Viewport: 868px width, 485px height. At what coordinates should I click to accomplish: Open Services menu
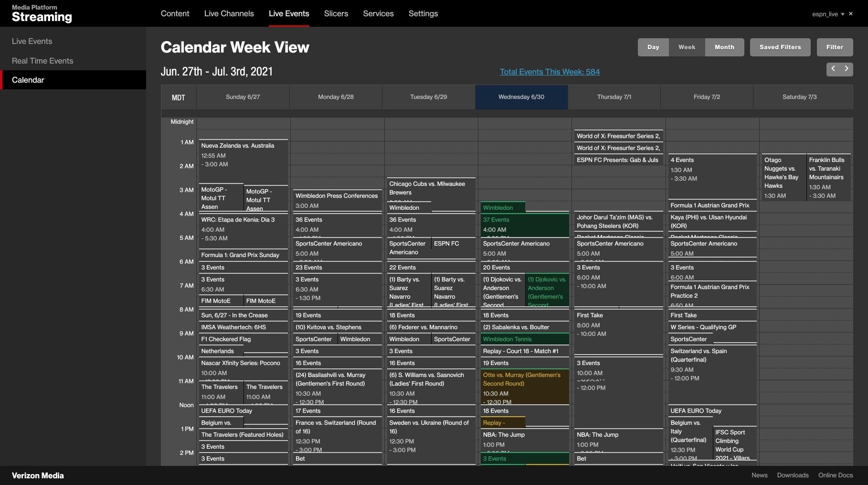pos(378,13)
